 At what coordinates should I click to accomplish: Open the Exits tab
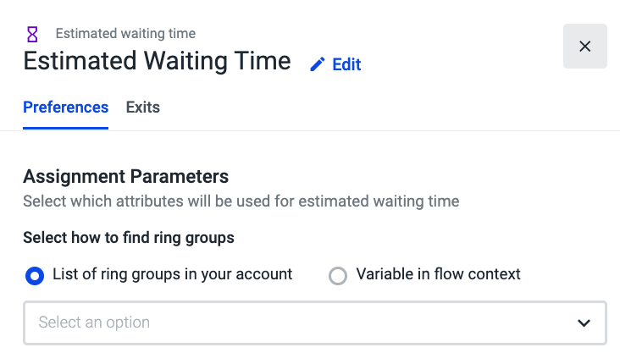point(142,108)
